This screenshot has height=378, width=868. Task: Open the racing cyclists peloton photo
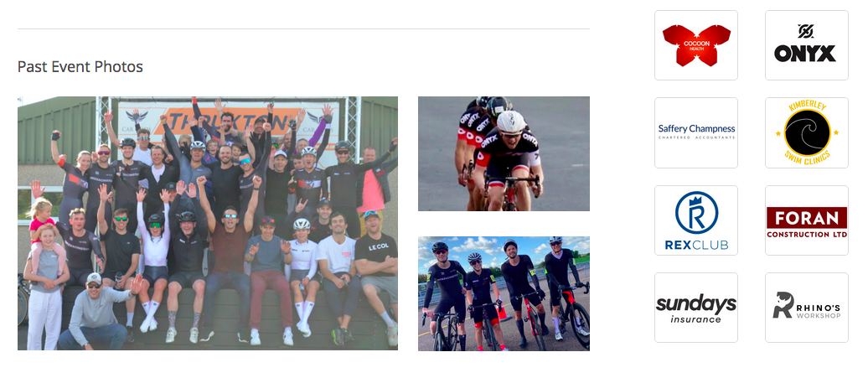click(504, 154)
